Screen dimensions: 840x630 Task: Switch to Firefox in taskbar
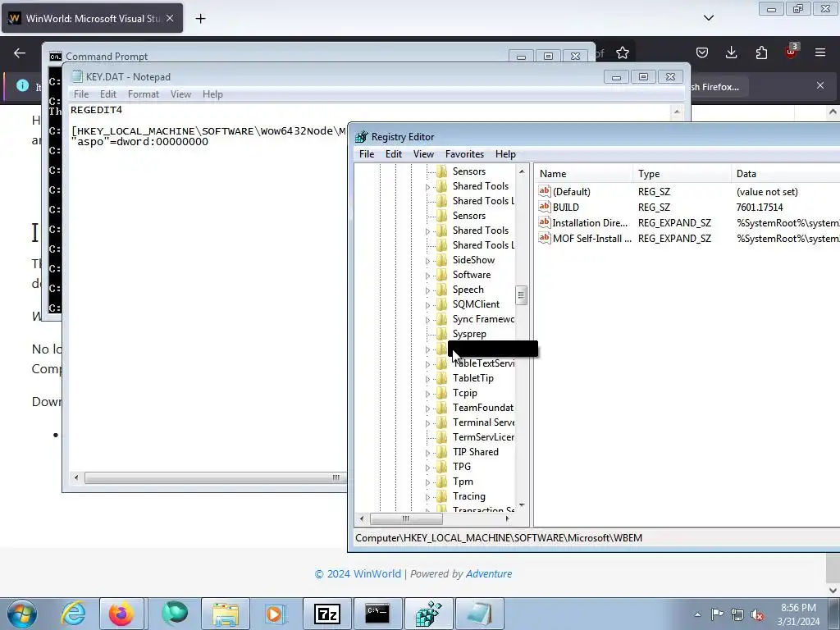pos(121,614)
